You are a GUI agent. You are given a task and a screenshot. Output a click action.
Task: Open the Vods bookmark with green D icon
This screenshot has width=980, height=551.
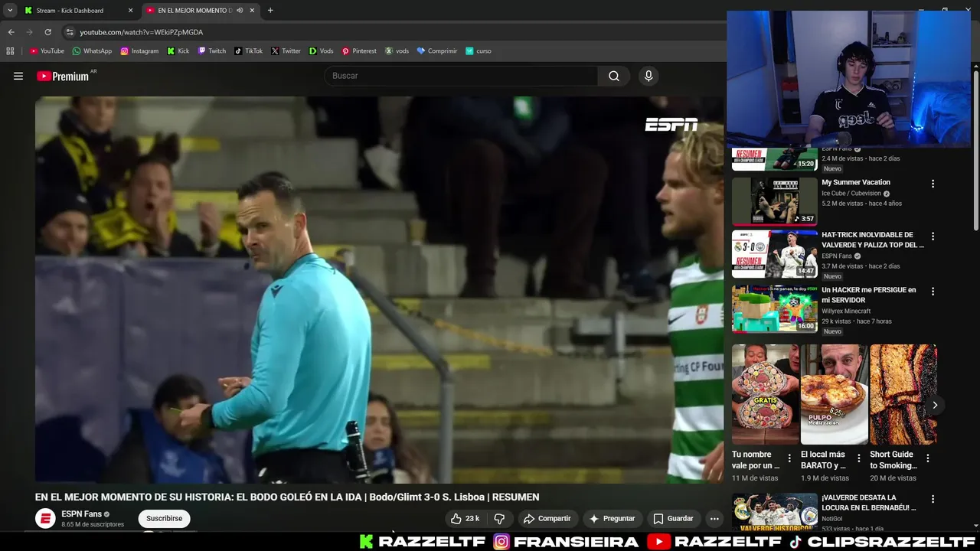coord(321,51)
